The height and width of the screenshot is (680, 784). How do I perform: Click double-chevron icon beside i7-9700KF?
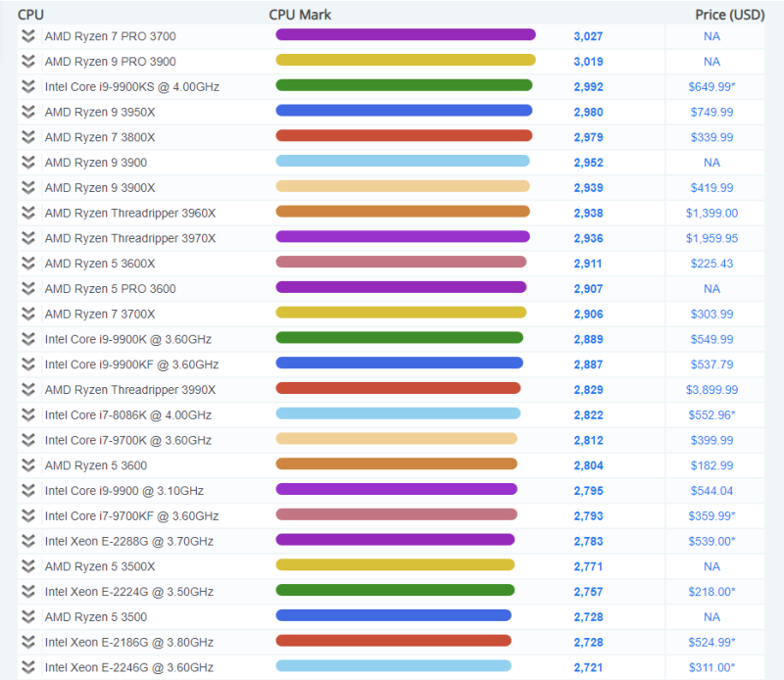point(28,516)
